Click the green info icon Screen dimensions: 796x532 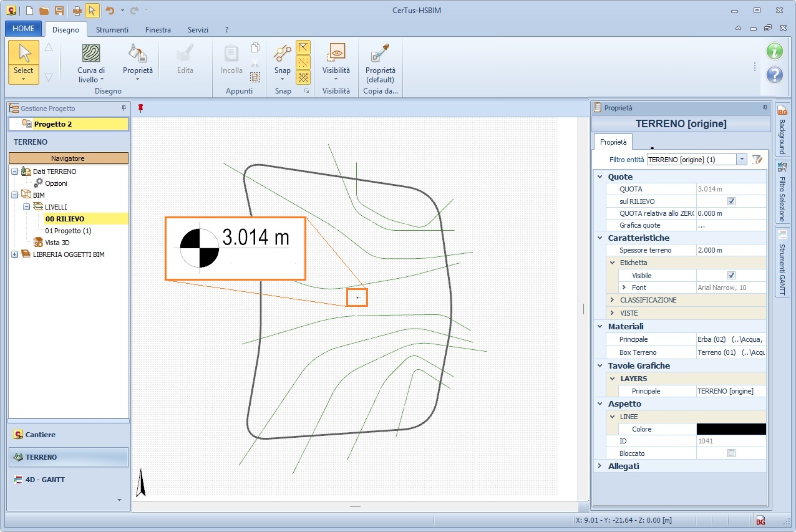[x=774, y=51]
